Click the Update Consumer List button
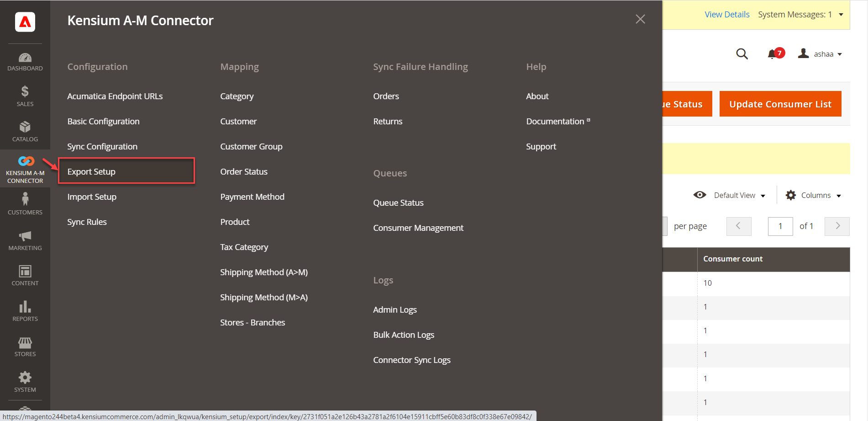Viewport: 868px width, 421px height. pyautogui.click(x=780, y=104)
